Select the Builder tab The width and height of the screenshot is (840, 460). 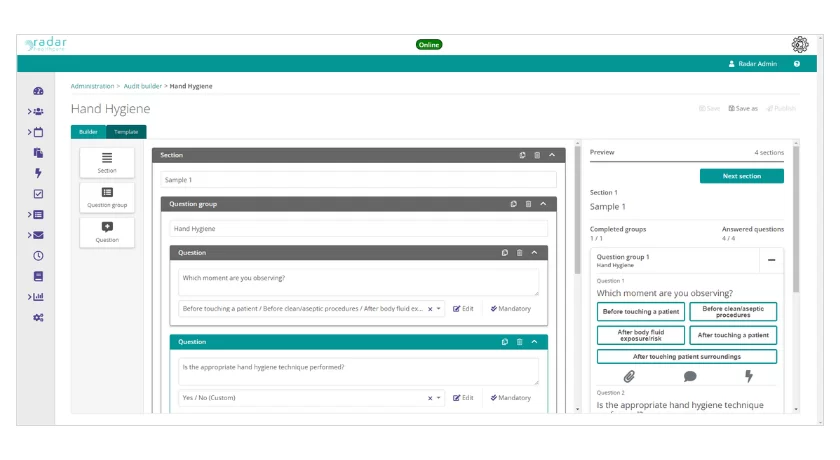[88, 132]
